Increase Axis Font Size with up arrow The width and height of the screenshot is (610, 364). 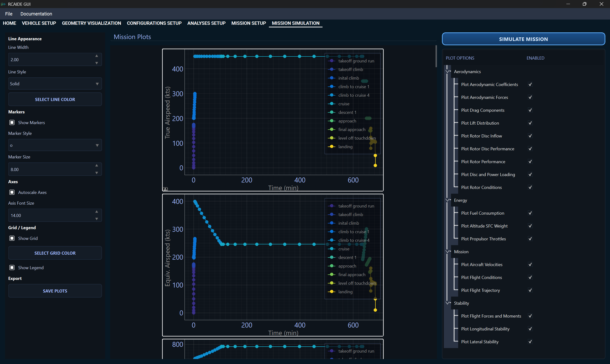(x=97, y=212)
